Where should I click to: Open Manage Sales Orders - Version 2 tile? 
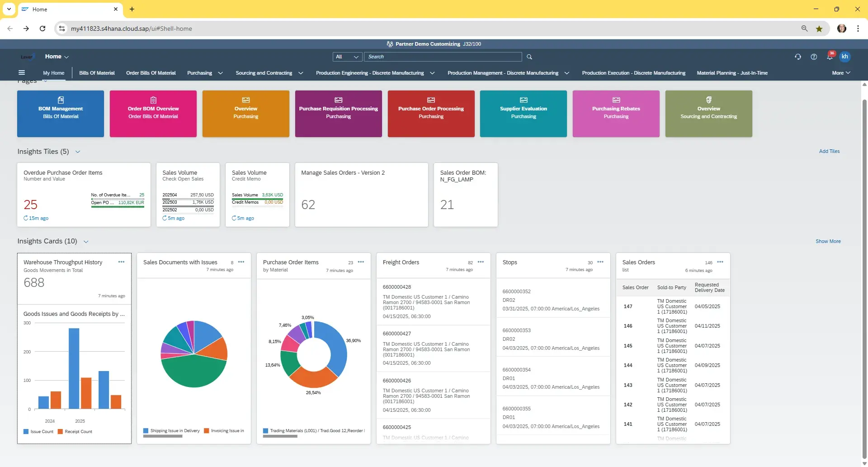tap(362, 195)
